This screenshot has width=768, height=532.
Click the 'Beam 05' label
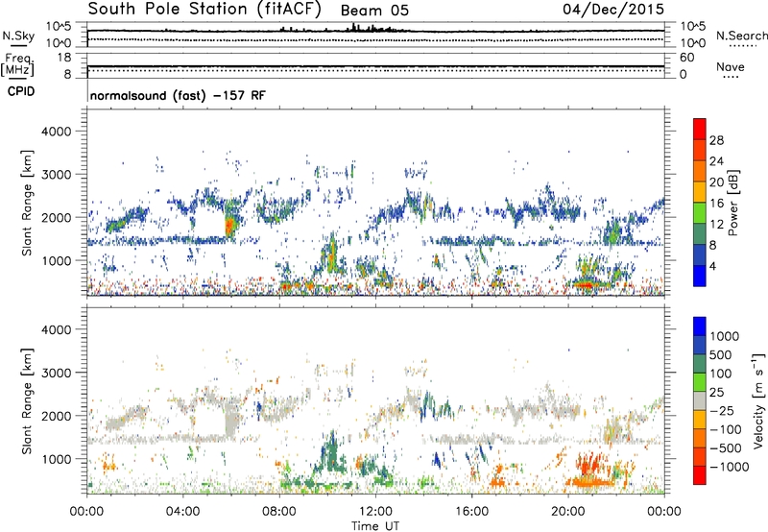(374, 11)
